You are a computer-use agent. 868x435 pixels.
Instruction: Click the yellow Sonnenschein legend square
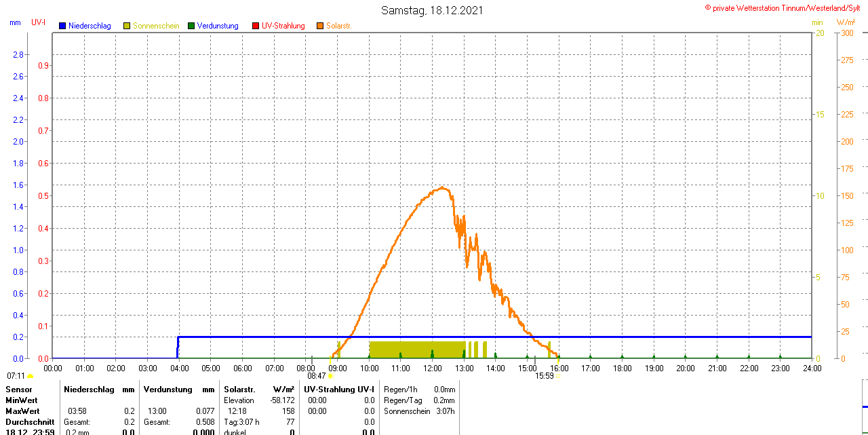pyautogui.click(x=127, y=26)
